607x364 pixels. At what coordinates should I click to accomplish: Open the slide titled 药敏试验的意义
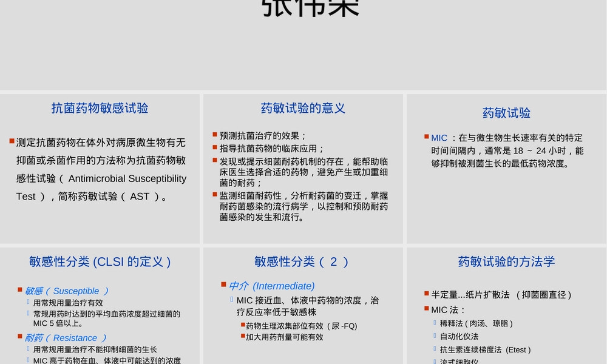click(303, 168)
